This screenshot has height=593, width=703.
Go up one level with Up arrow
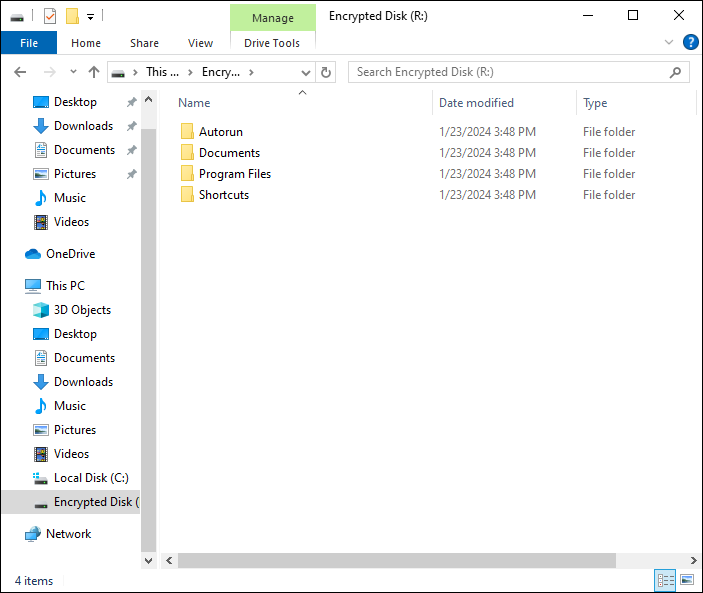(x=94, y=72)
